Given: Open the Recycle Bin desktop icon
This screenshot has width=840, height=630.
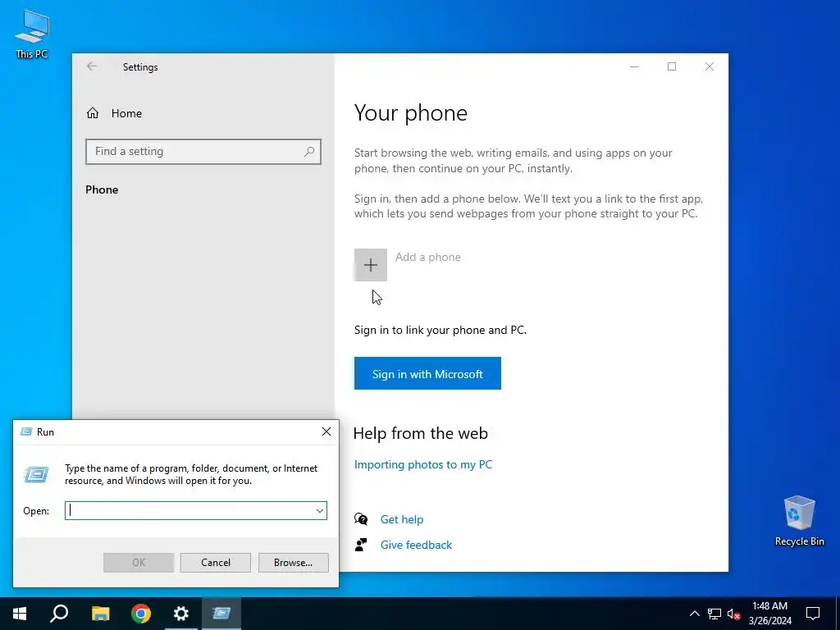Looking at the screenshot, I should point(799,521).
